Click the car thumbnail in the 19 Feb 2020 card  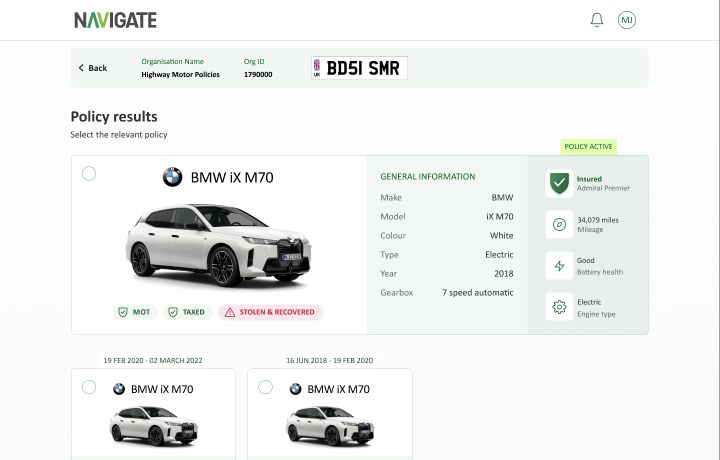click(x=153, y=426)
